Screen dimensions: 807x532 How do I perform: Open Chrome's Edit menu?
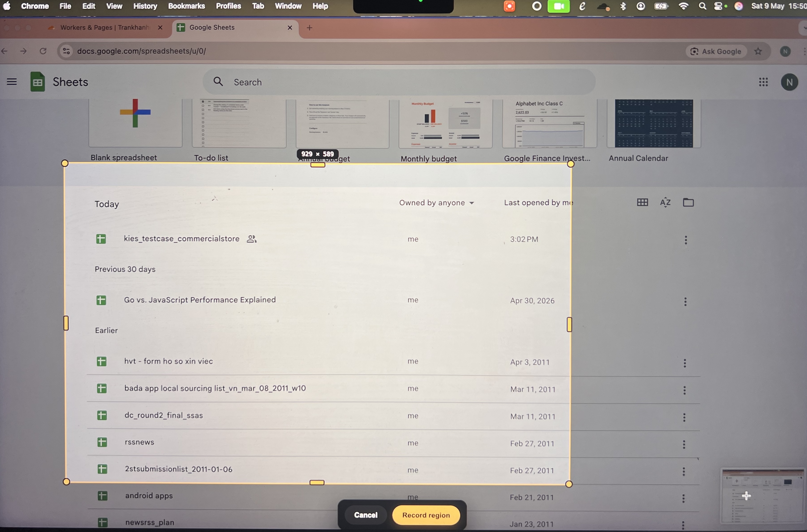pos(89,6)
